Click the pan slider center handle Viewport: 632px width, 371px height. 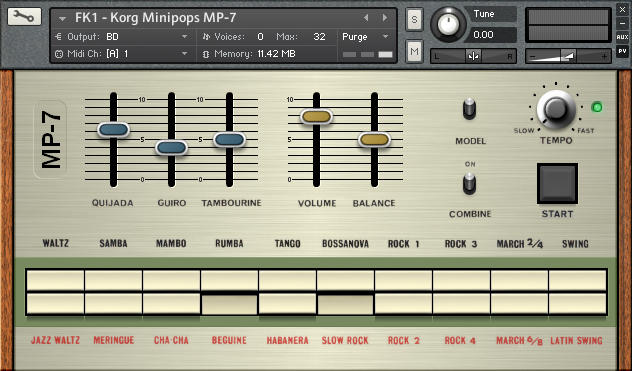[473, 56]
